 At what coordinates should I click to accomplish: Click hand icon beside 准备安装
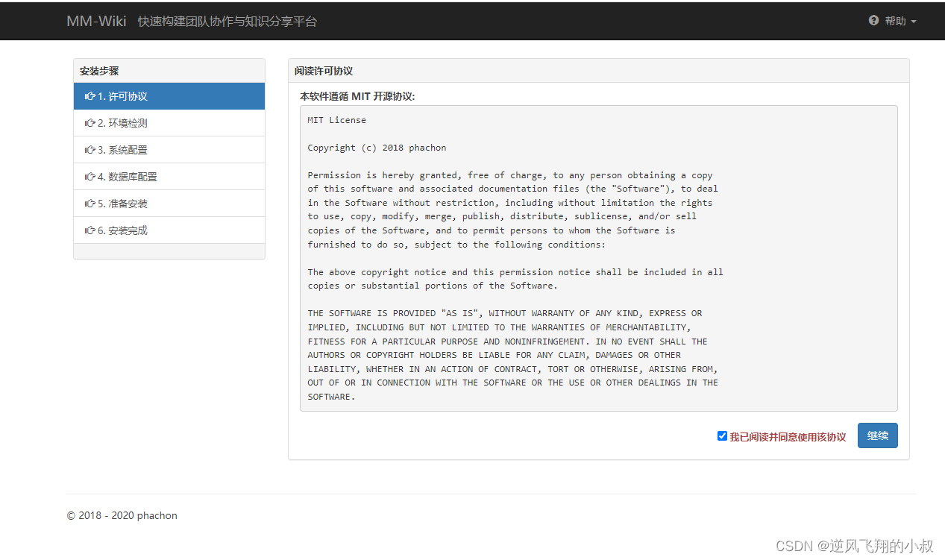90,204
